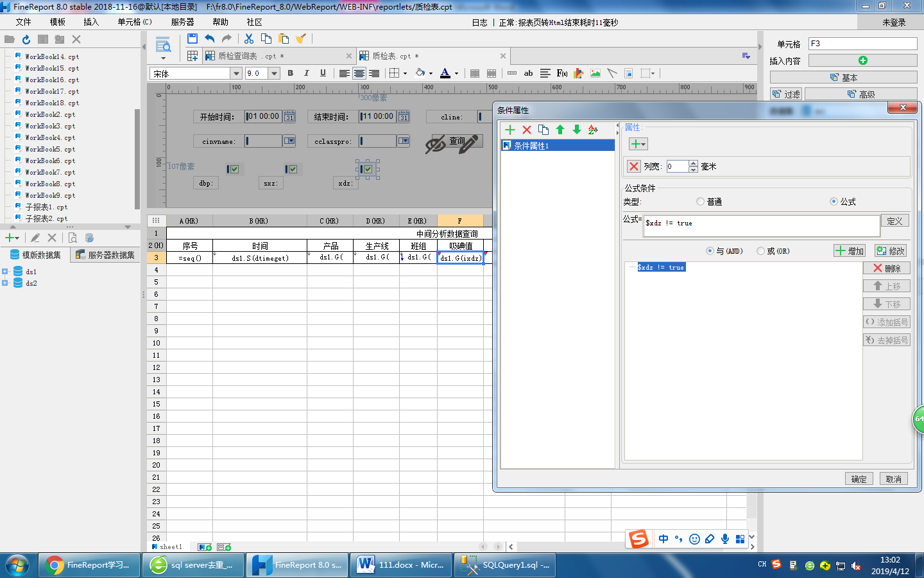Toggle the checkbox above xdz label
Image resolution: width=924 pixels, height=578 pixels.
(x=368, y=169)
